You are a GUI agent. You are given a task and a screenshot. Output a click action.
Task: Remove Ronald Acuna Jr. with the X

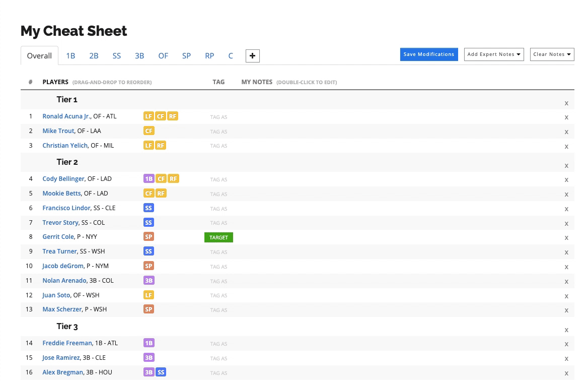coord(566,117)
